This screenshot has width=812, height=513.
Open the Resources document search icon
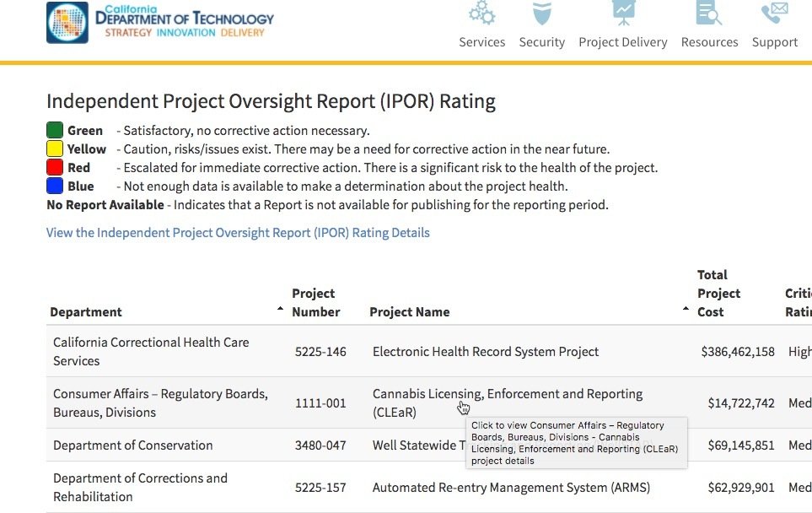709,13
